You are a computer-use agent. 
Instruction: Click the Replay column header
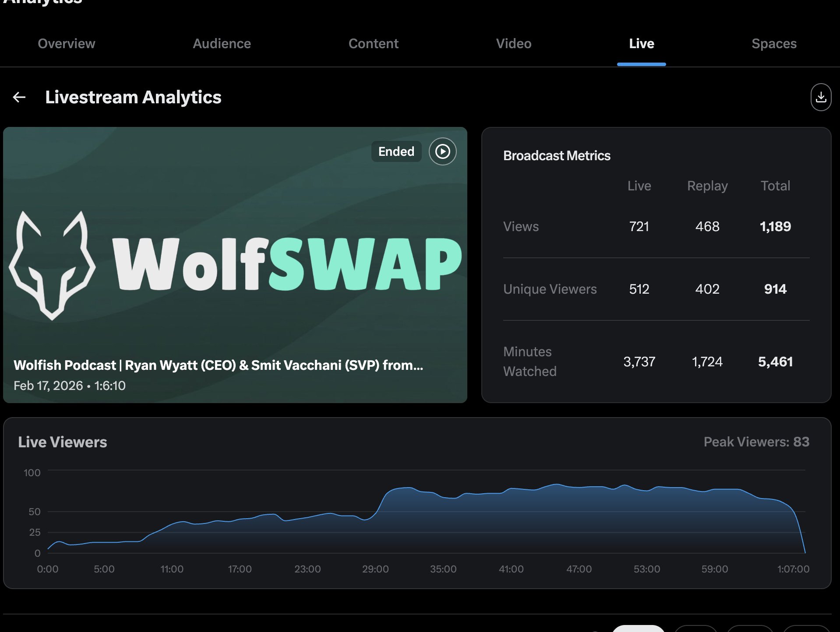pyautogui.click(x=707, y=186)
